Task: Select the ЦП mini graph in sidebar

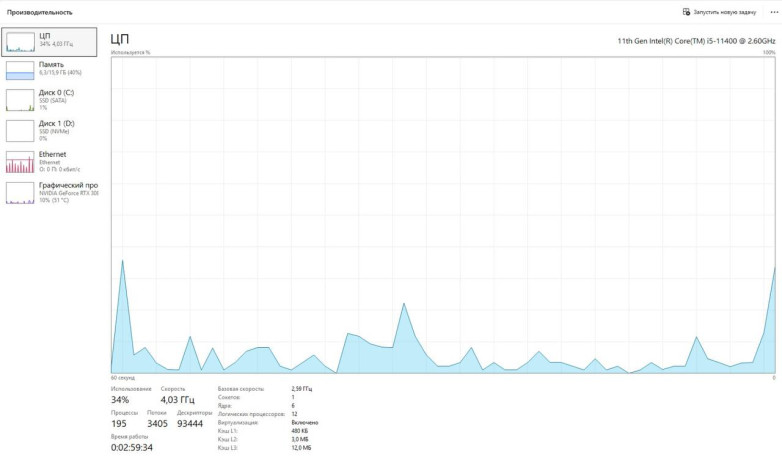Action: tap(21, 41)
